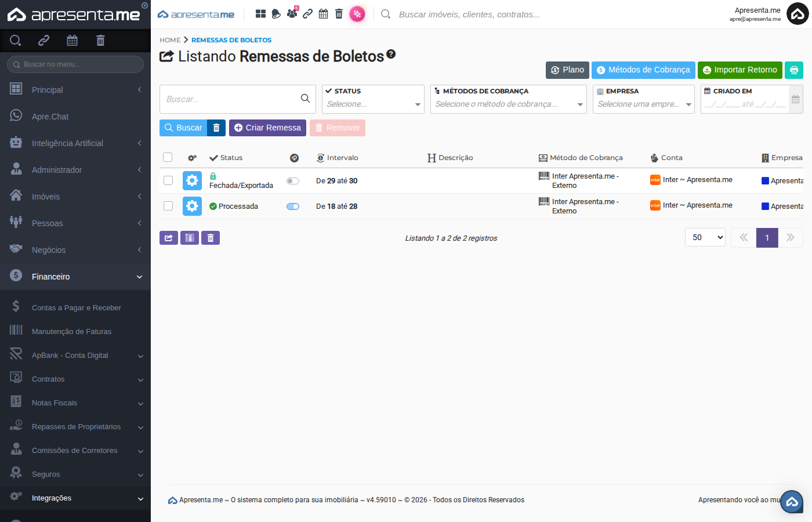812x522 pixels.
Task: Open Inteligência Artificial menu
Action: [x=75, y=143]
